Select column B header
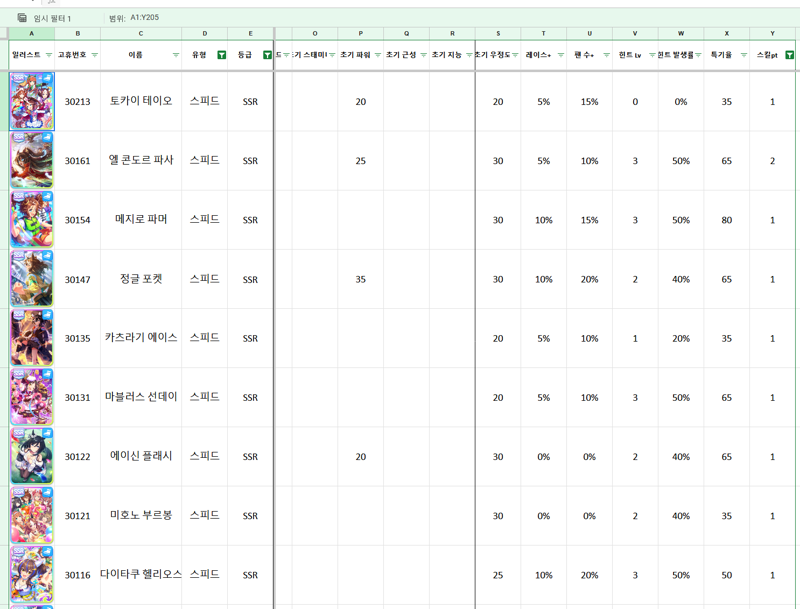The width and height of the screenshot is (800, 609). (78, 33)
